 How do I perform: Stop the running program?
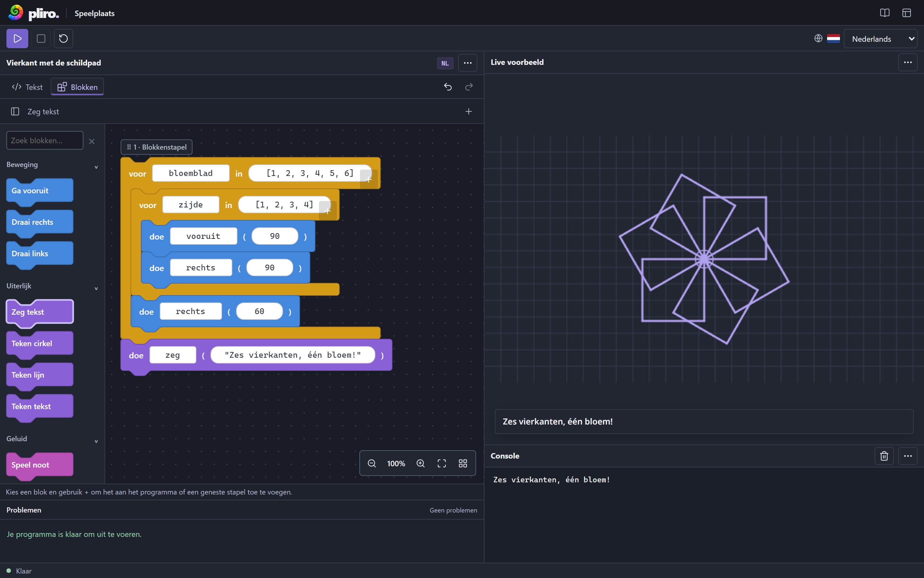click(x=41, y=39)
